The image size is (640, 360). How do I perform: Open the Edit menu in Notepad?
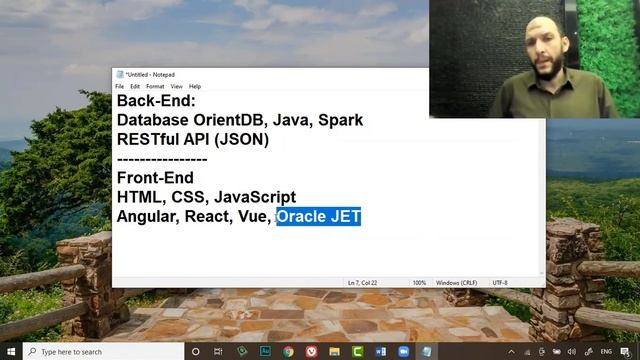[x=135, y=87]
